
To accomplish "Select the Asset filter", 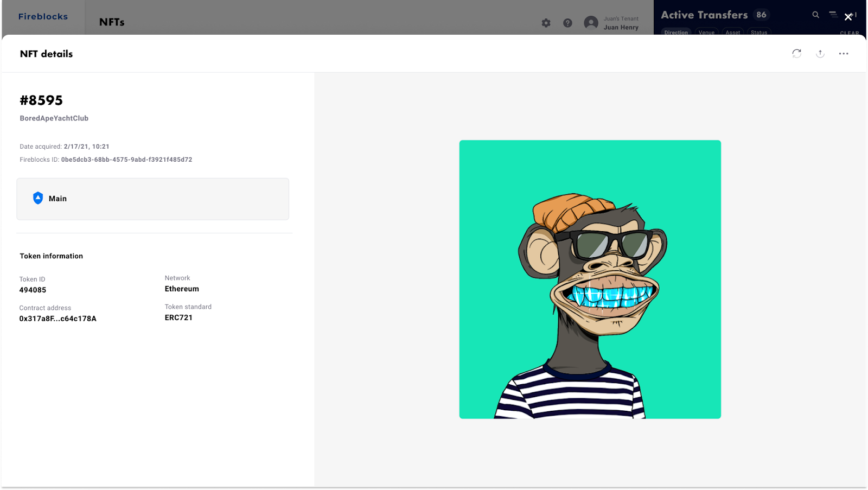I will tap(733, 32).
